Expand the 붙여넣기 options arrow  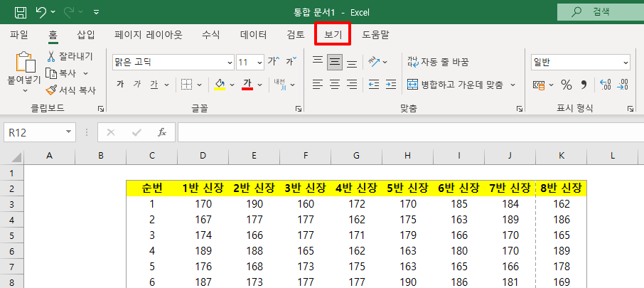(25, 90)
